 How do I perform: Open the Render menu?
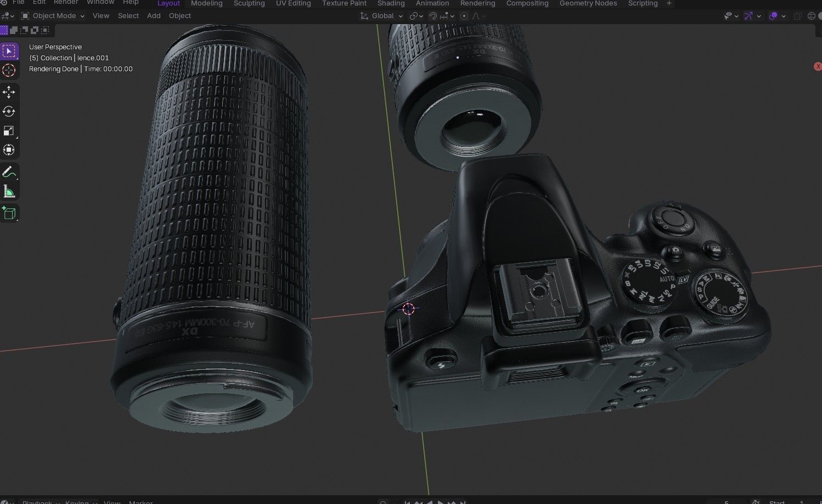66,3
